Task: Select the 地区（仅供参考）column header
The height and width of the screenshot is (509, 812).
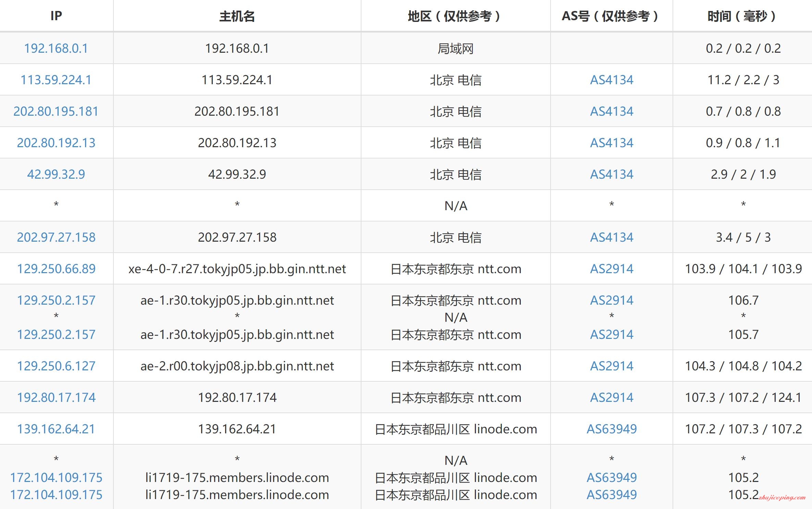Action: tap(455, 16)
